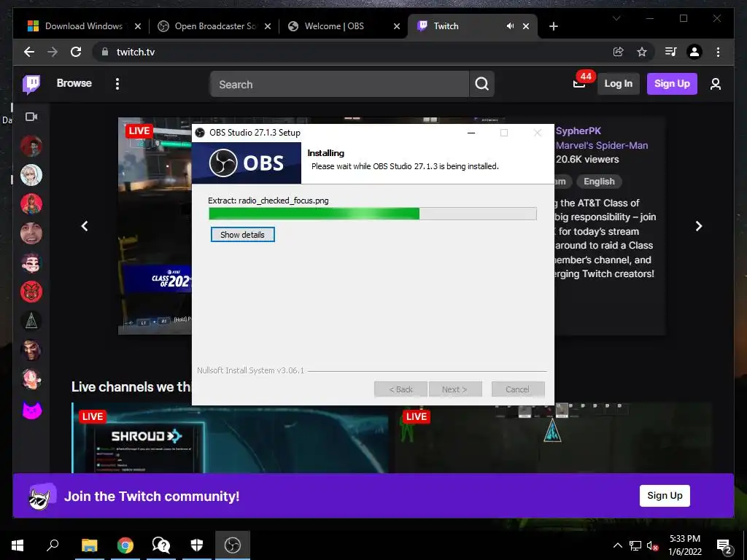The width and height of the screenshot is (747, 560).
Task: Open the SypherPK channel link
Action: coord(578,131)
